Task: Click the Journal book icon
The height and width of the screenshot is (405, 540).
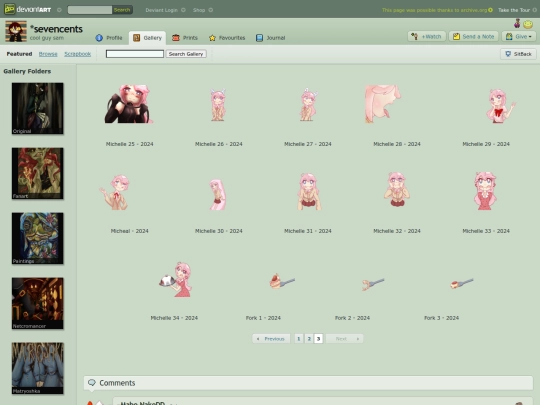Action: (259, 38)
